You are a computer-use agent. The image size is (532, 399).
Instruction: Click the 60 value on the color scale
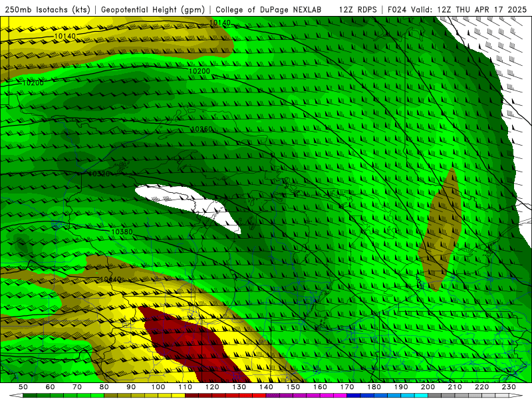[x=51, y=387]
